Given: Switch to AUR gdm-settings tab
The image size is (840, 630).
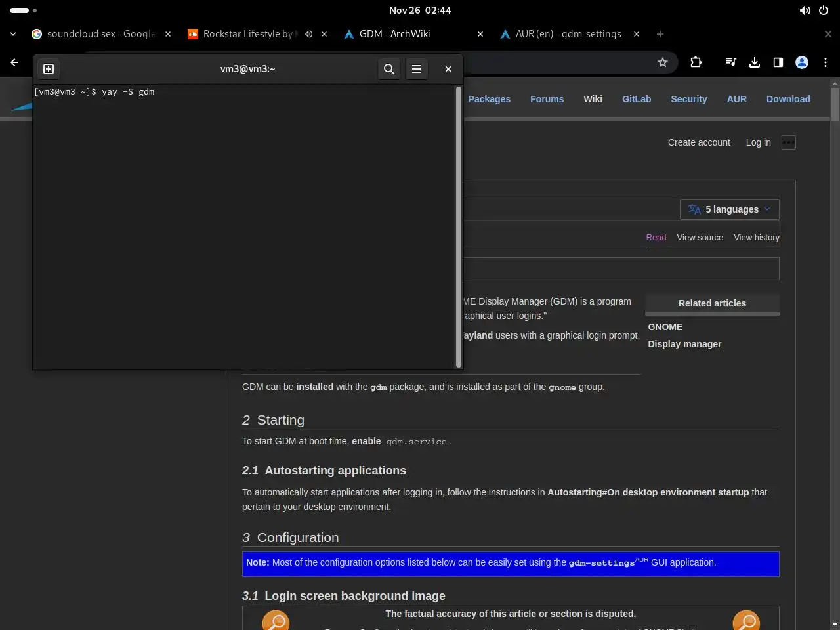Looking at the screenshot, I should click(x=568, y=34).
